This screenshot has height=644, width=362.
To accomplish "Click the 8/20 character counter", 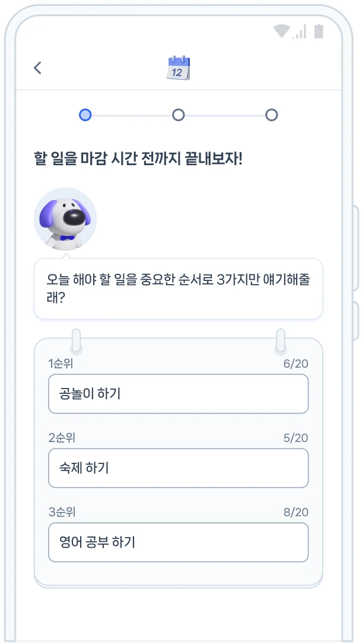I will (x=296, y=512).
